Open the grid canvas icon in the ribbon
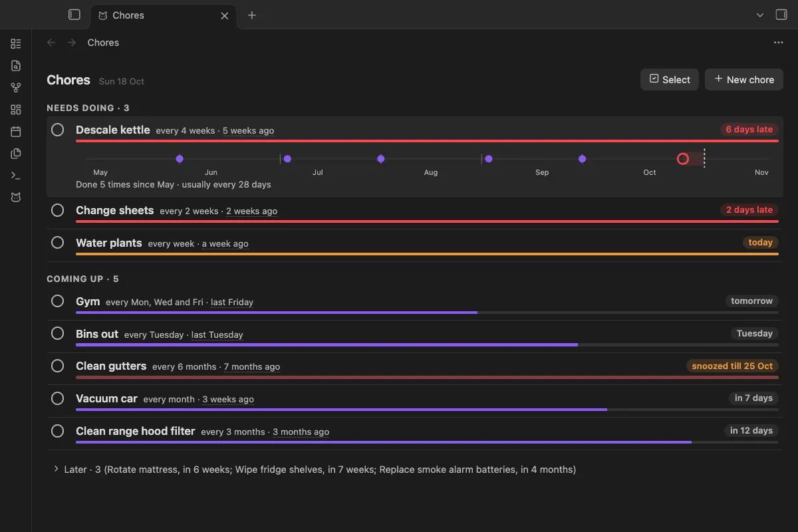798x532 pixels. (x=16, y=110)
